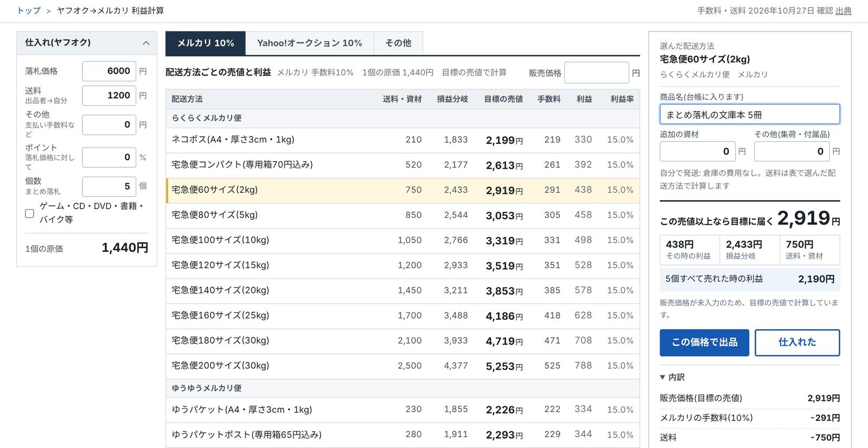Pick the 宅急便180サイズ(30kg) row

403,341
